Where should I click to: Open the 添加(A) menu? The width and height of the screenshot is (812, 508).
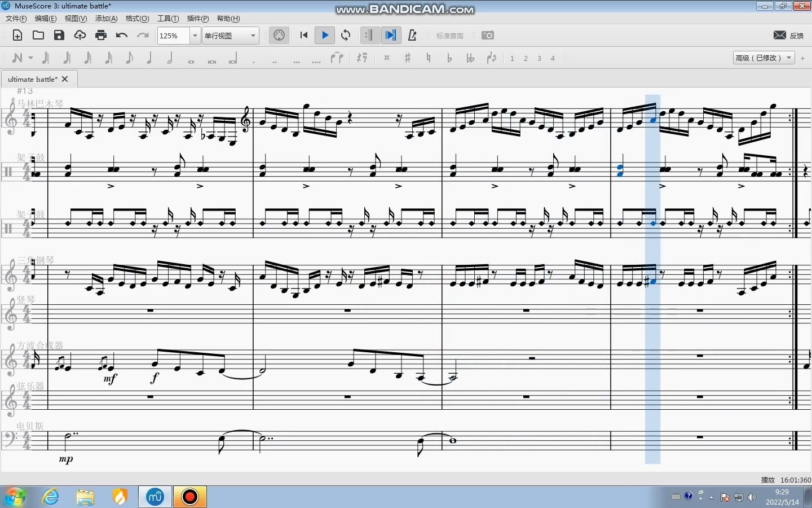(107, 19)
